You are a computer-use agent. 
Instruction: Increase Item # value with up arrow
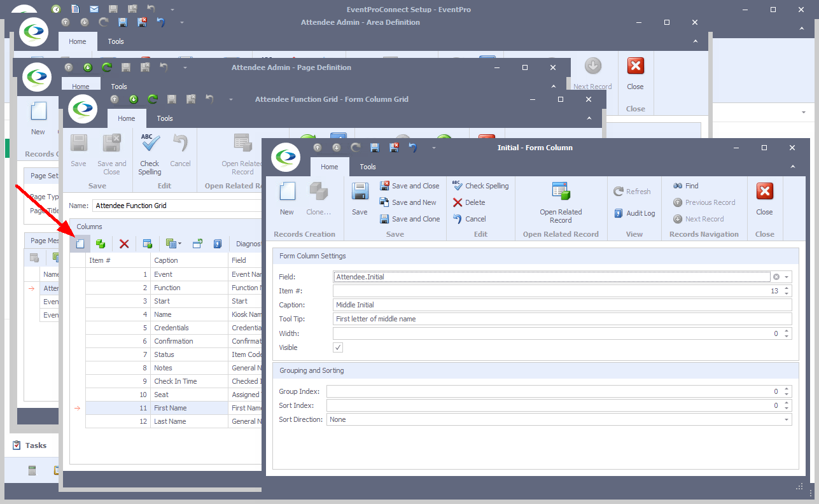[x=787, y=288]
